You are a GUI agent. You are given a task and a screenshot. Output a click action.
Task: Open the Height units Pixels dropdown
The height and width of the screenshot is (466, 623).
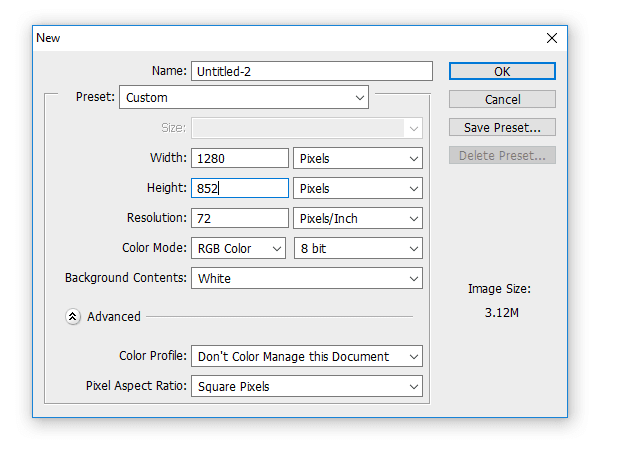pyautogui.click(x=358, y=188)
